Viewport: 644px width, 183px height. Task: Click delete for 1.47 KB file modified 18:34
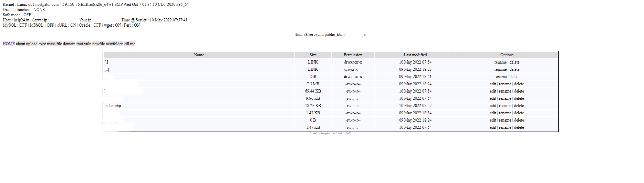[x=519, y=113]
